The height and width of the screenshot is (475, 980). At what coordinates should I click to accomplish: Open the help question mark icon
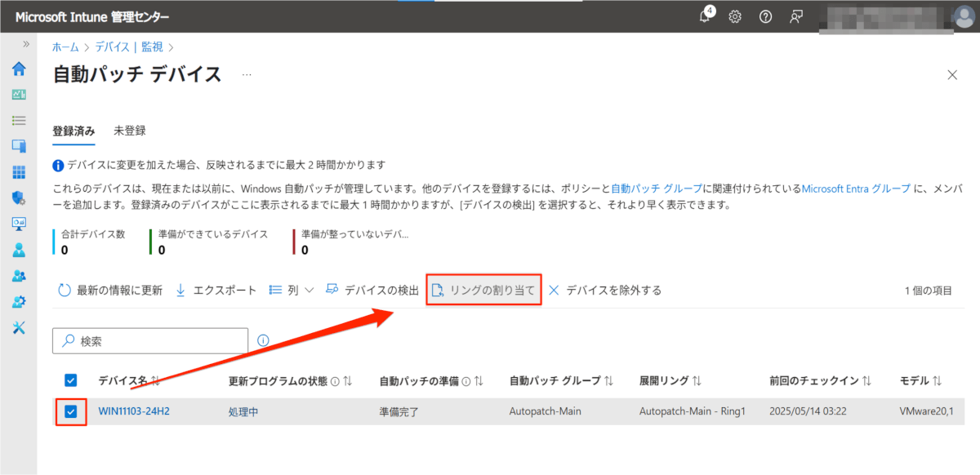click(x=765, y=16)
